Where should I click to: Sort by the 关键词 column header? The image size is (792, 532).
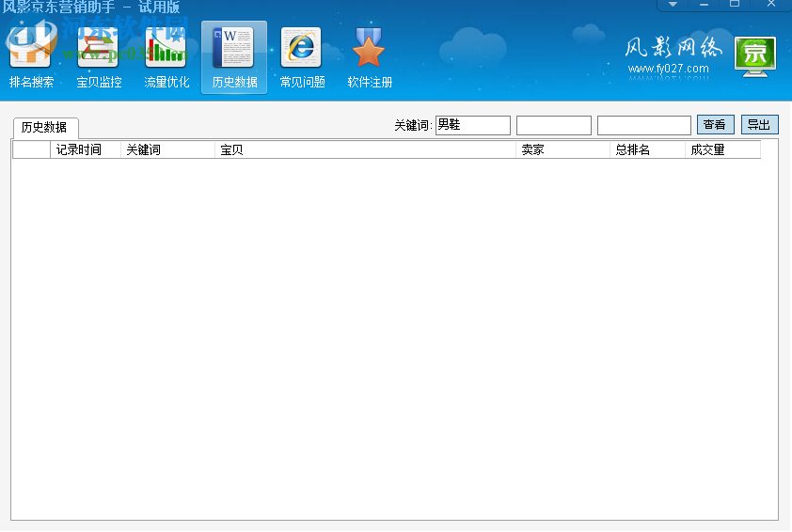(167, 149)
